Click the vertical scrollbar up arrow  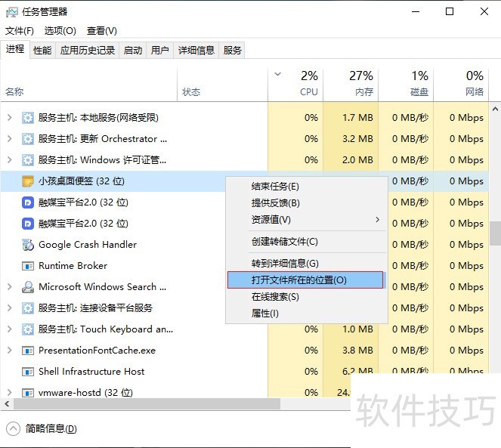click(495, 110)
